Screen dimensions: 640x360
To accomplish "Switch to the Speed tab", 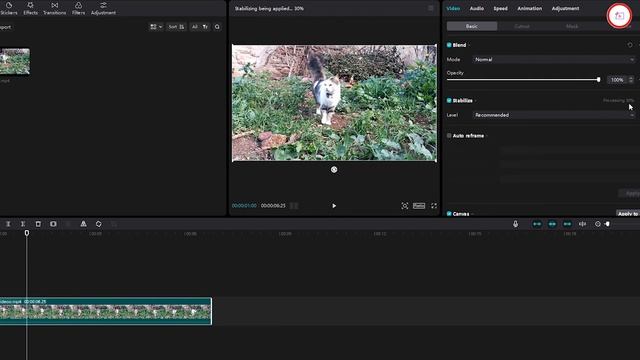I will point(500,8).
